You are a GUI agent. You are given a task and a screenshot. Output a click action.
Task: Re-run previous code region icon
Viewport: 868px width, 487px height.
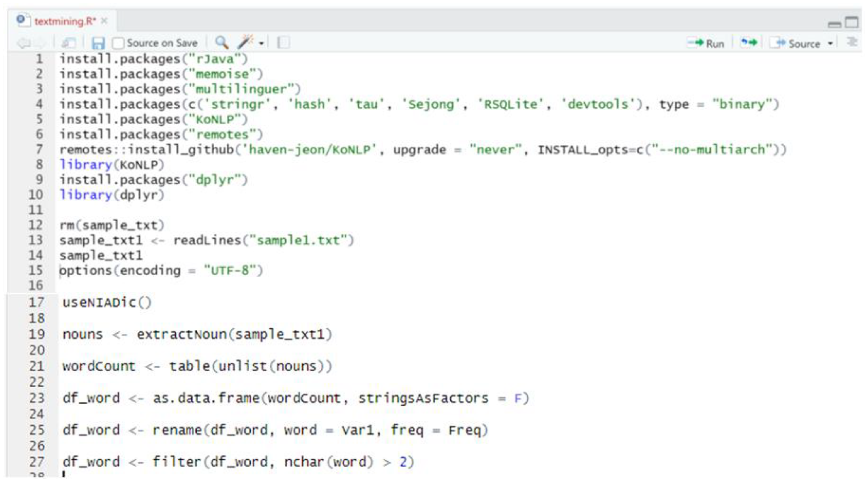[x=749, y=43]
